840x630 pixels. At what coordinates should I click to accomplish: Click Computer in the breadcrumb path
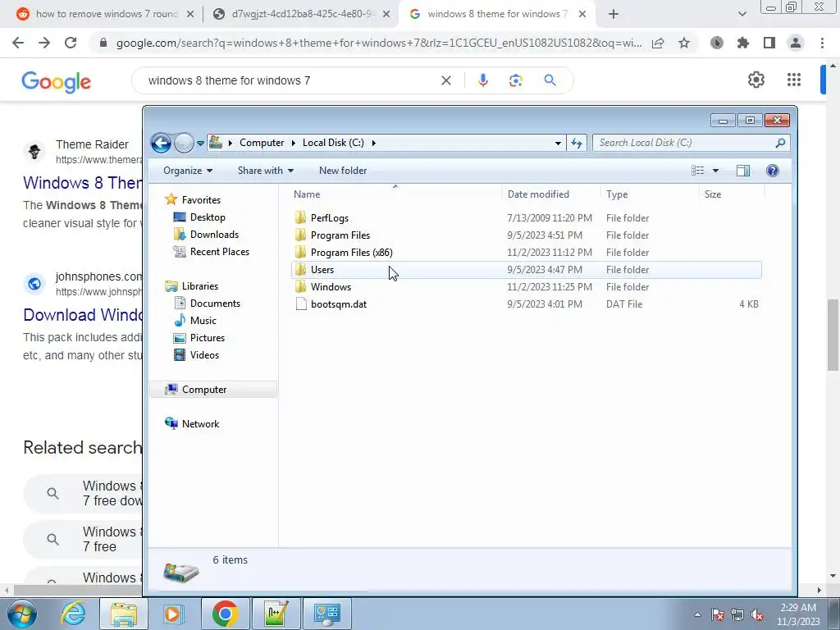(x=262, y=143)
